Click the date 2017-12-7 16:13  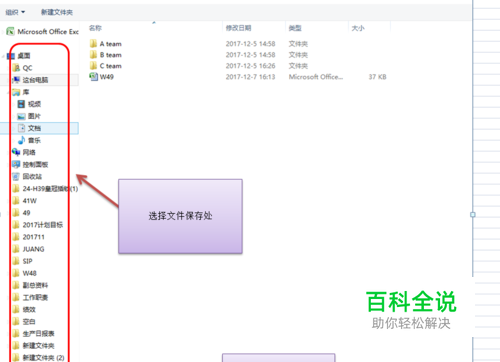pos(251,77)
